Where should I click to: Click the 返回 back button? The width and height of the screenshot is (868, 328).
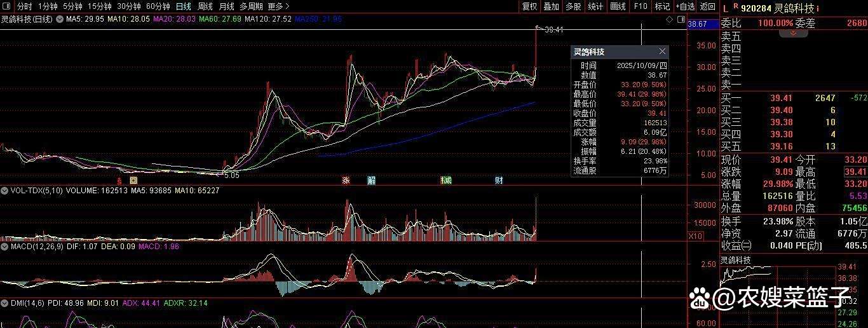707,6
